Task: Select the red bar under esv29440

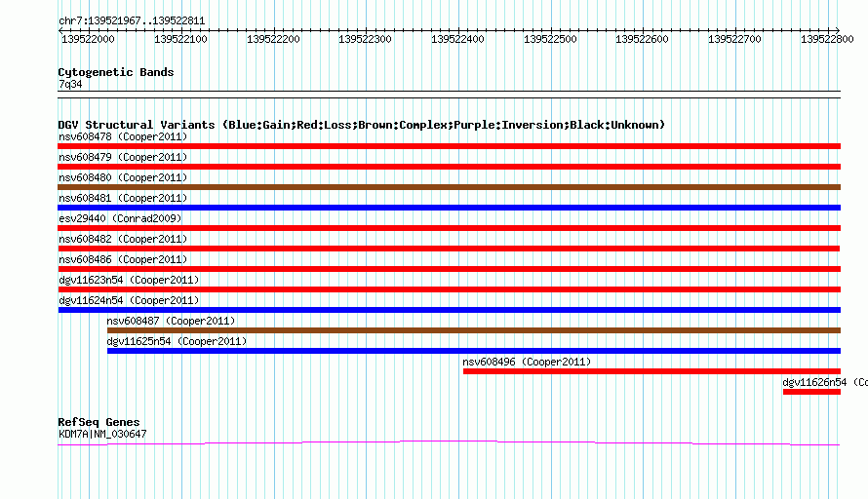Action: [x=449, y=228]
